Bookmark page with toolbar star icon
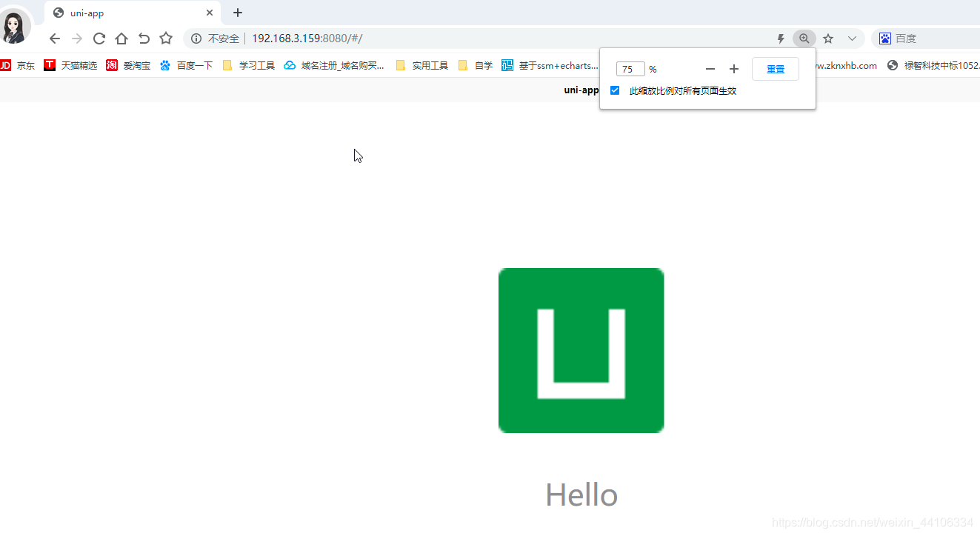 166,38
